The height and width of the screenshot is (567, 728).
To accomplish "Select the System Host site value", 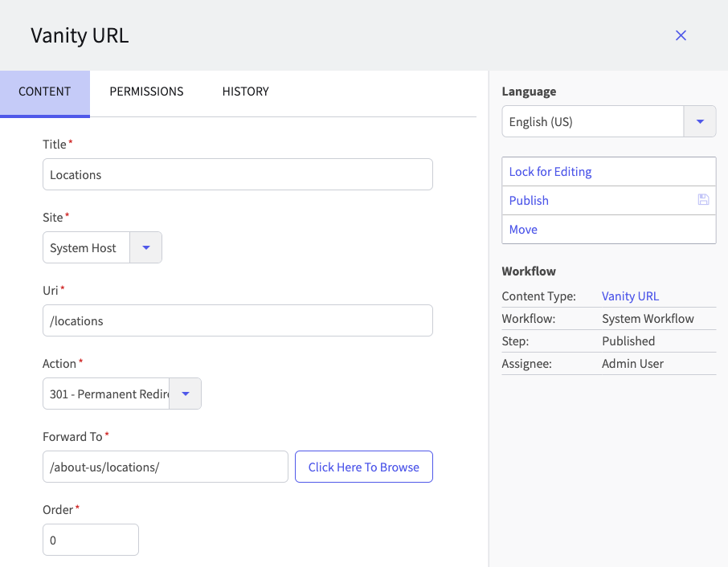I will [x=85, y=247].
